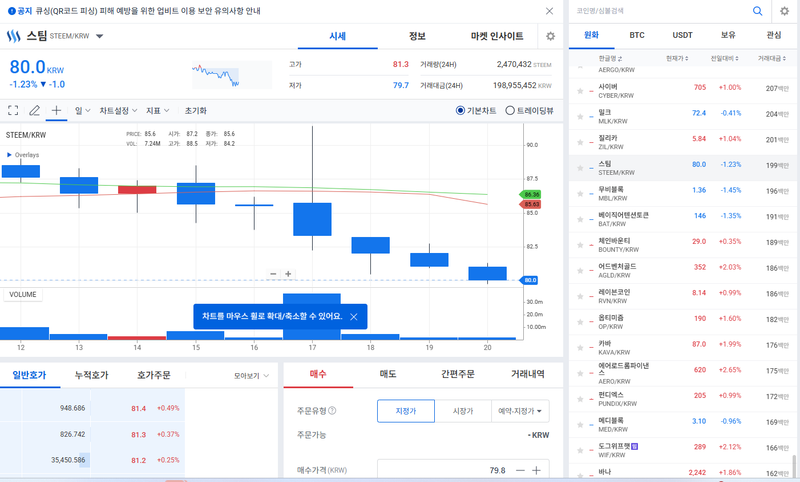The image size is (800, 482).
Task: Expand the Overlays triangle in chart
Action: (x=9, y=155)
